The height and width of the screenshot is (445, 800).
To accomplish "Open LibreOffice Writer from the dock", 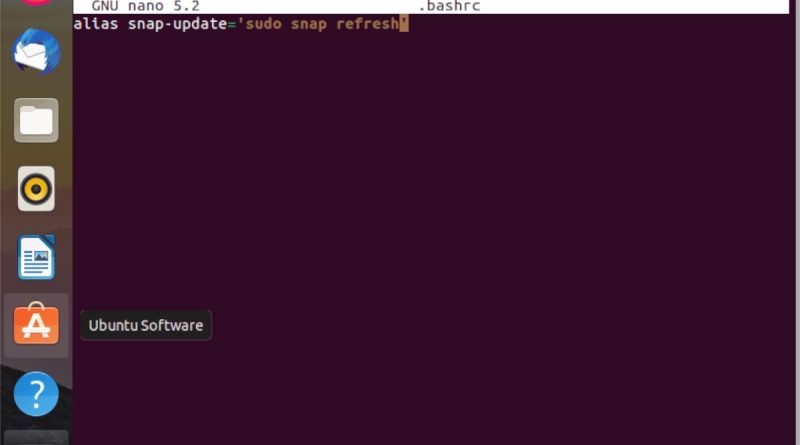I will (36, 257).
